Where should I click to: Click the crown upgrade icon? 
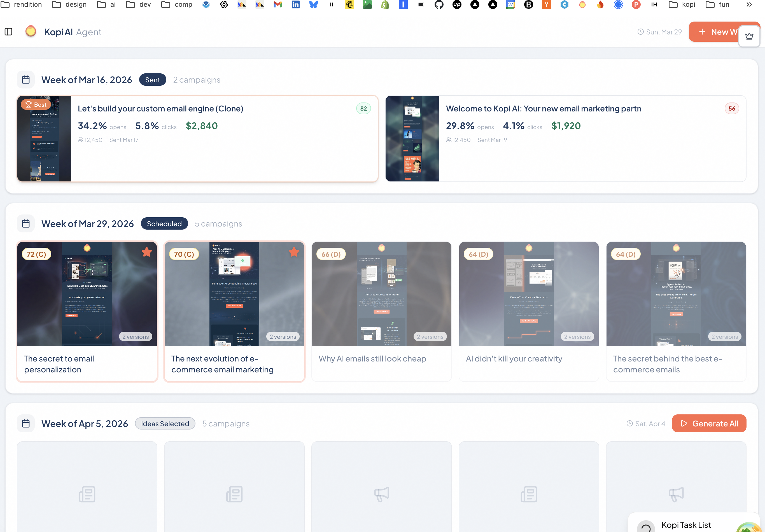point(749,36)
